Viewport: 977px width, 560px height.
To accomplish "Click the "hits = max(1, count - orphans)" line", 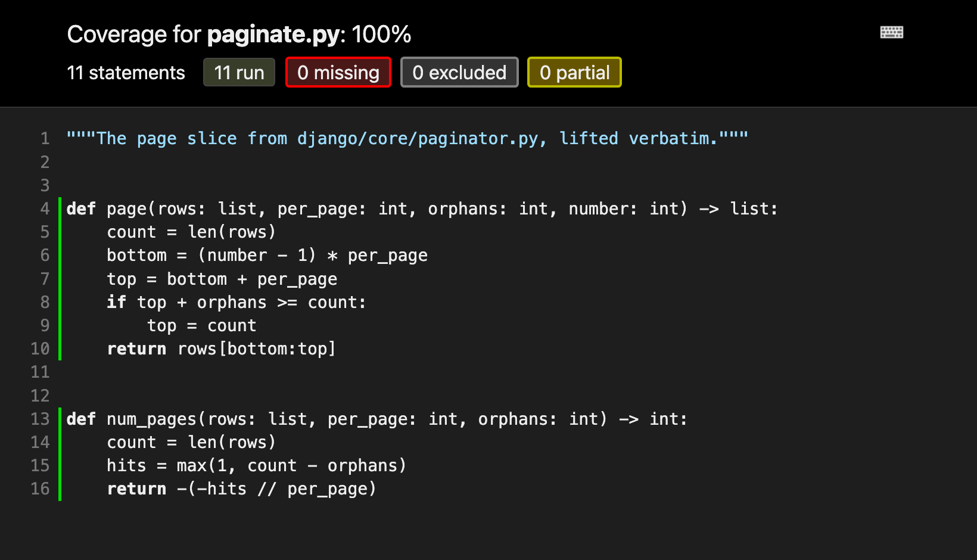I will click(257, 465).
